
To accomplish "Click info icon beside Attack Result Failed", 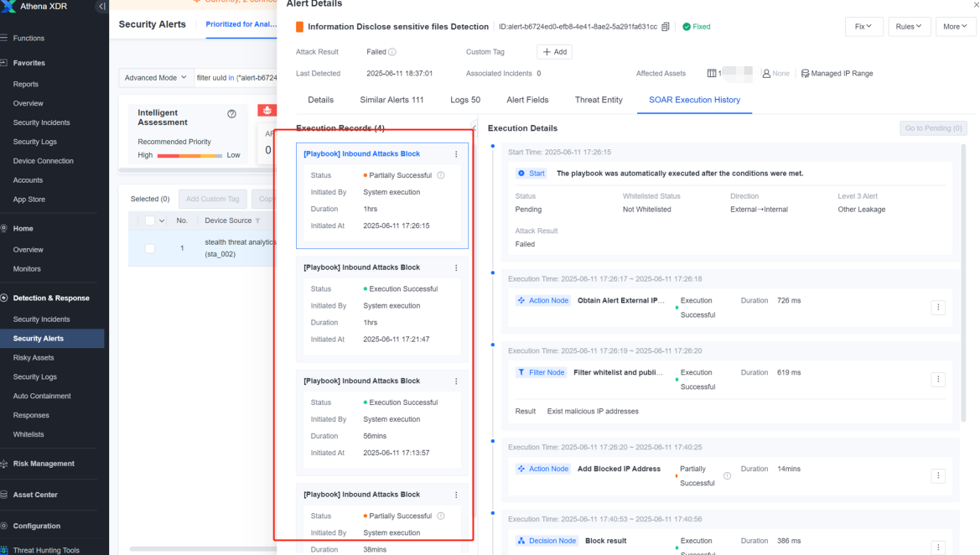I will coord(392,52).
